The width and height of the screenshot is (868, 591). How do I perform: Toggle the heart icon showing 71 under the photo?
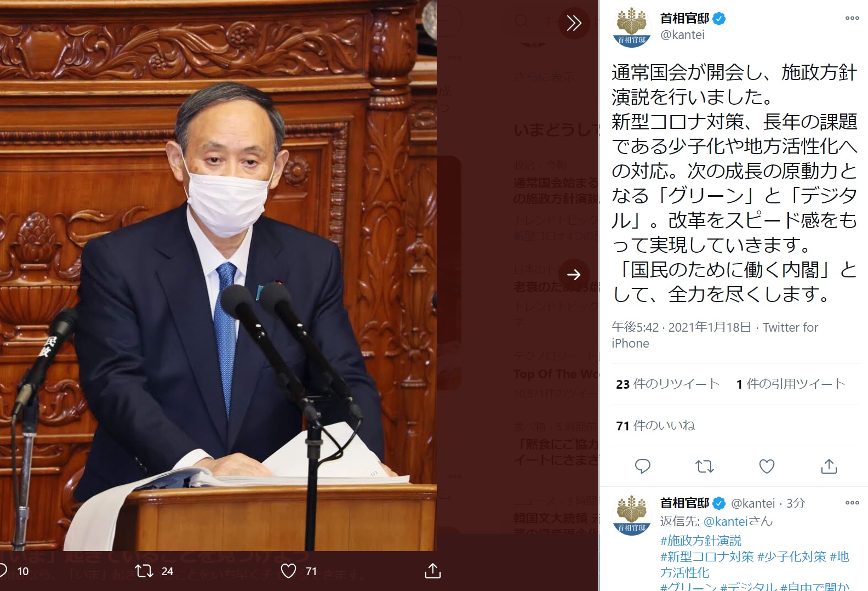[x=289, y=571]
